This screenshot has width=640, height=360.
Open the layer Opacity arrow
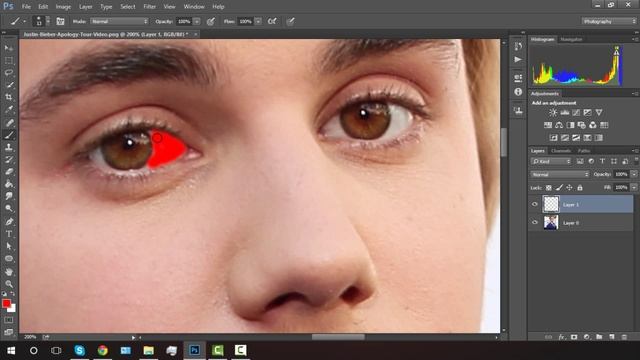(x=633, y=174)
